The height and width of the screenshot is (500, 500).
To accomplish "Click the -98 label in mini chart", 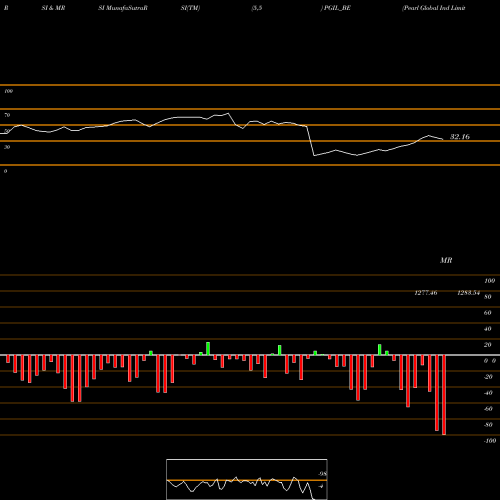I will (322, 474).
